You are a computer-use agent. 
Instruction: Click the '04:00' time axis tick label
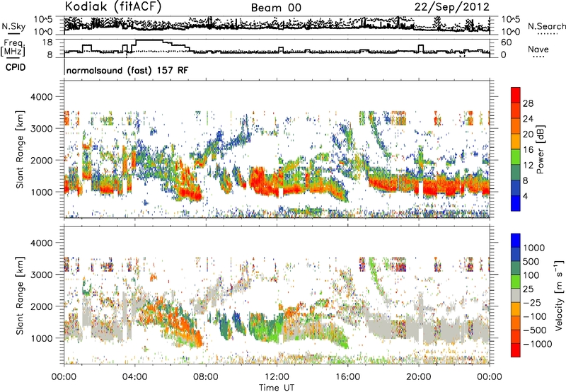[134, 377]
